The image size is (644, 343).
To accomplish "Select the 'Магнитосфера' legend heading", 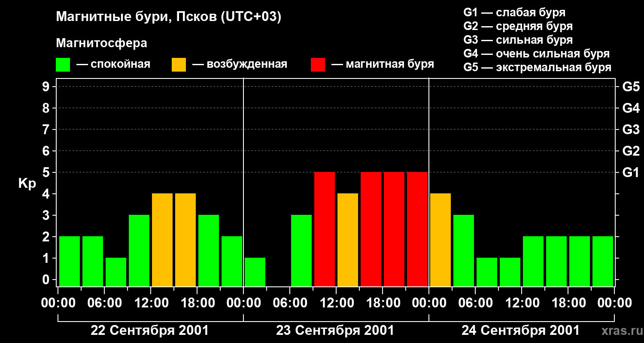I will click(x=101, y=43).
